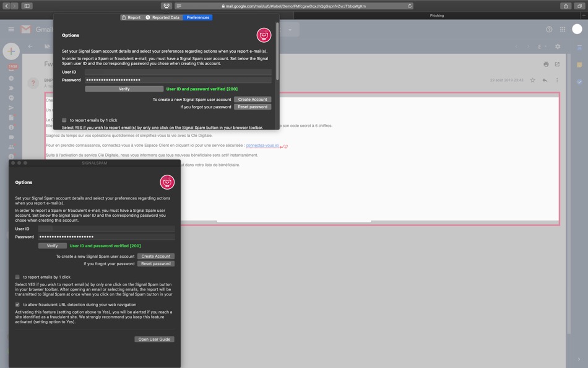The height and width of the screenshot is (368, 588).
Task: Open email in new window icon
Action: (x=557, y=64)
